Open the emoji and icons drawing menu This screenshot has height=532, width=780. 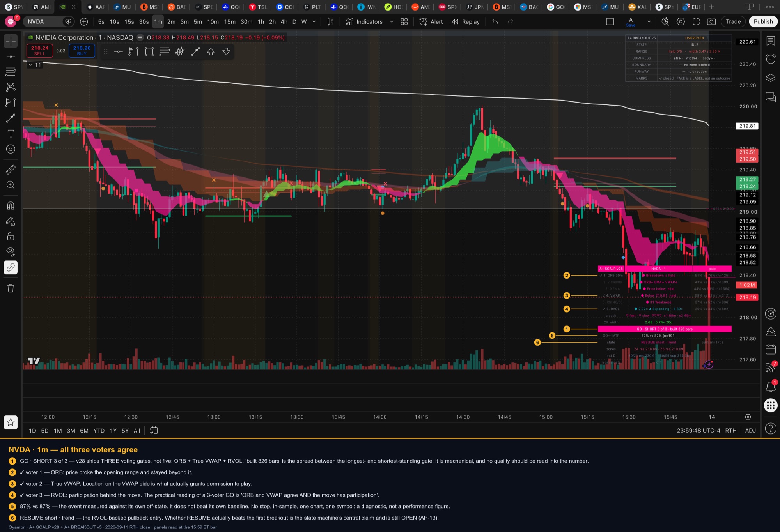(x=11, y=149)
